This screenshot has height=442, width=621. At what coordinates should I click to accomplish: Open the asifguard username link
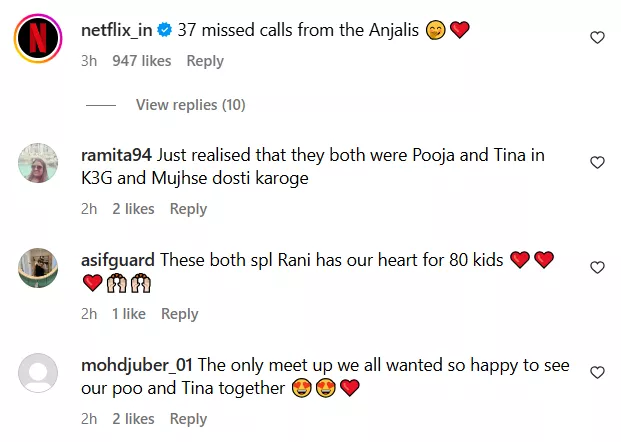pos(118,260)
